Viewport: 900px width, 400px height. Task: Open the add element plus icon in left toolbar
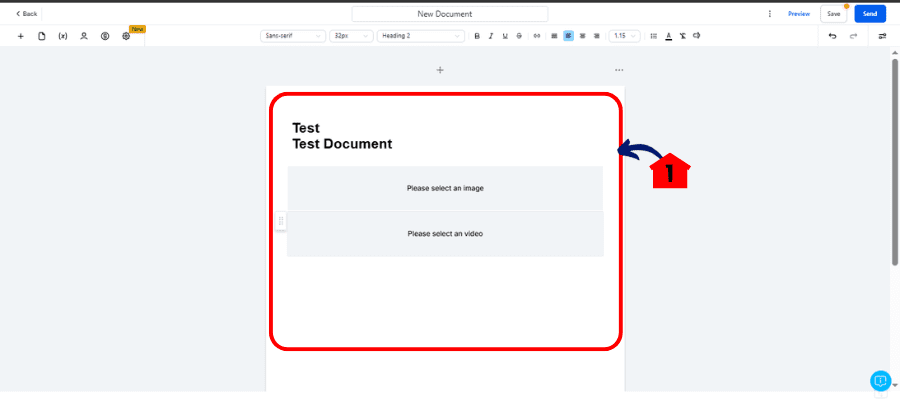click(21, 36)
